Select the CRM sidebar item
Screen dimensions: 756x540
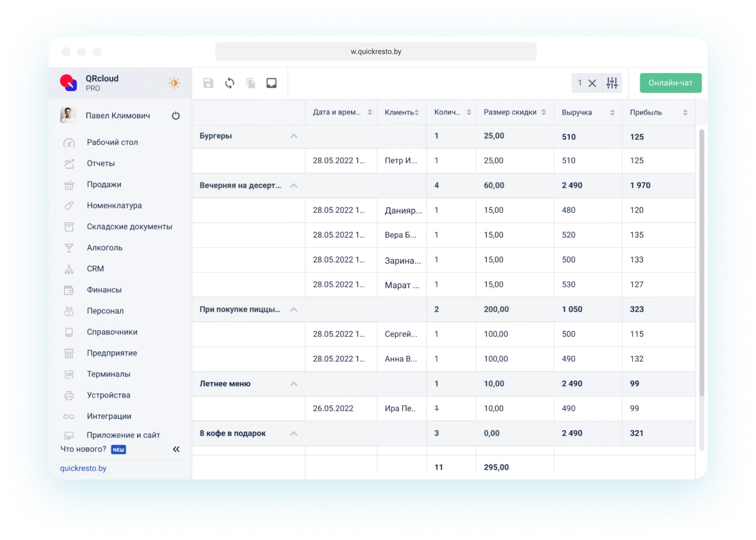95,269
